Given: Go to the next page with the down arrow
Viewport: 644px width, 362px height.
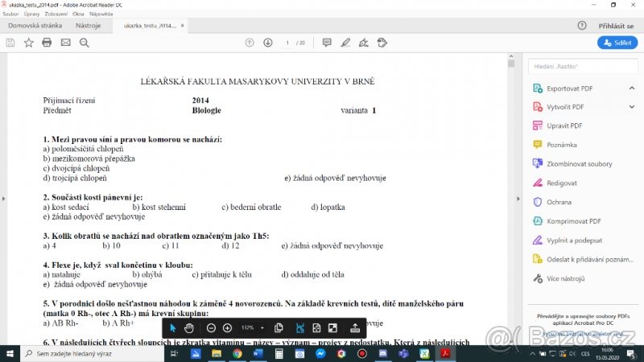Looking at the screenshot, I should point(268,43).
